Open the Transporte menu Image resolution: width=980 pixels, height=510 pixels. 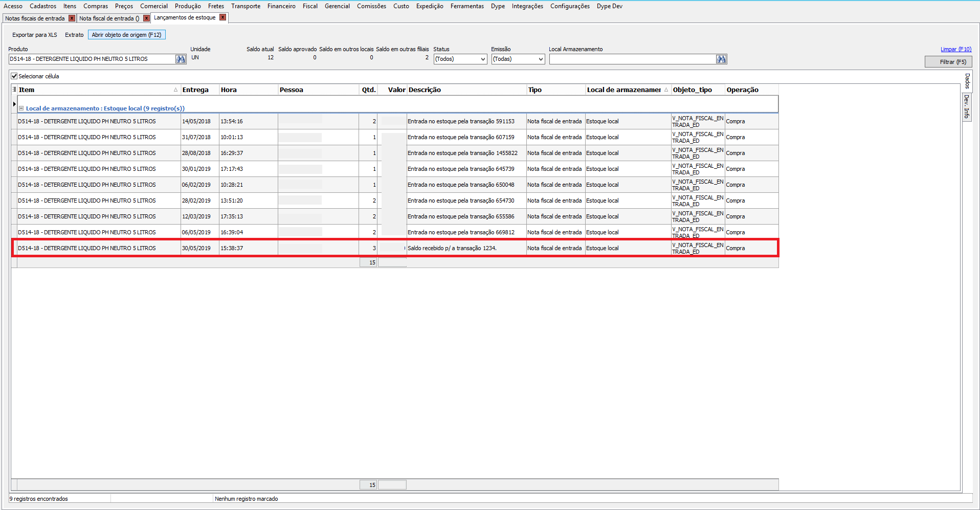coord(246,6)
